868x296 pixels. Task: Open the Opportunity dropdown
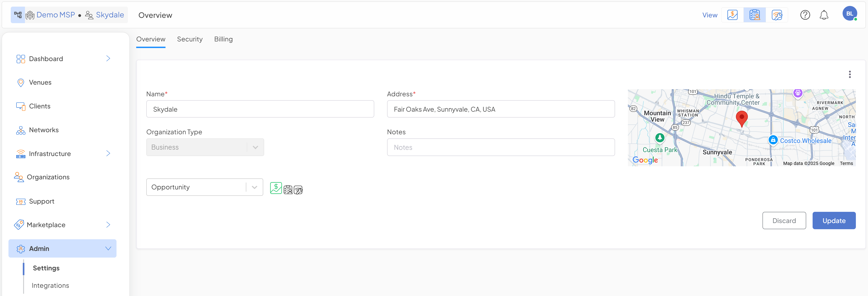click(204, 187)
